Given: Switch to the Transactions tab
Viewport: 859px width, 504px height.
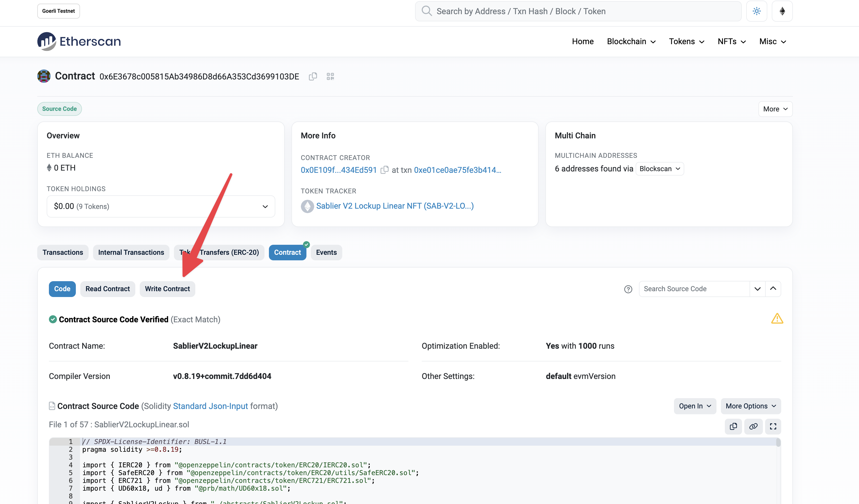Looking at the screenshot, I should (x=63, y=253).
